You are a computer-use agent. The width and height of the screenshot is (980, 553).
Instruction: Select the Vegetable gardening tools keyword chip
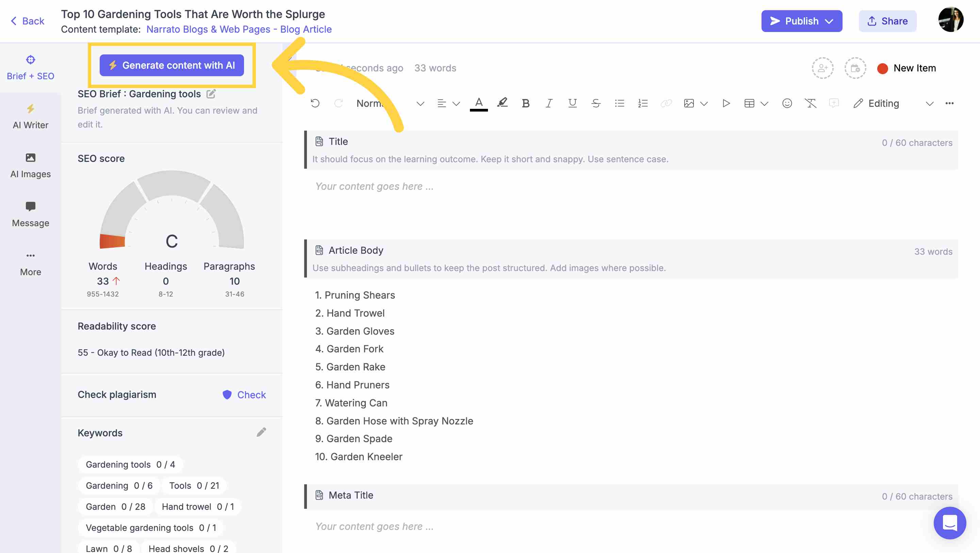pos(151,528)
